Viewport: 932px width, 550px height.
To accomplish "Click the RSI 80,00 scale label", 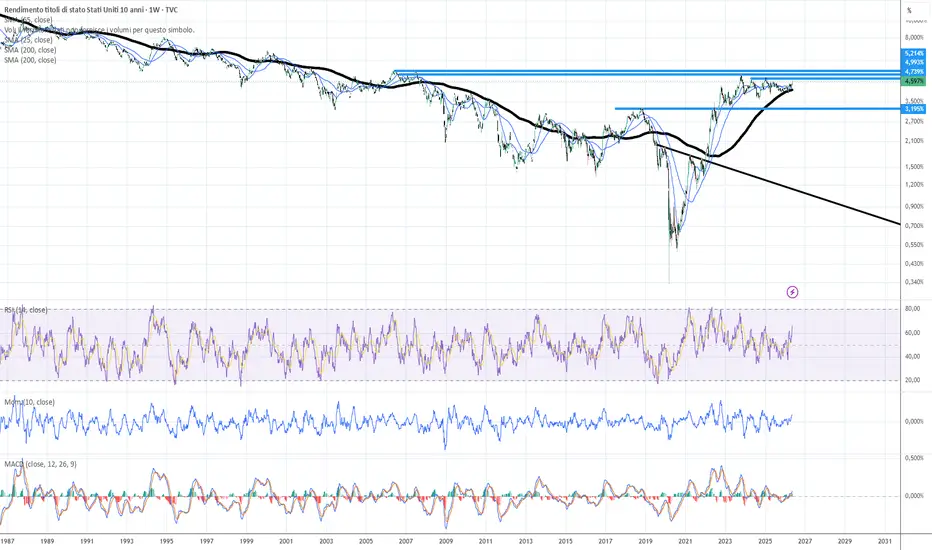I will pyautogui.click(x=912, y=309).
